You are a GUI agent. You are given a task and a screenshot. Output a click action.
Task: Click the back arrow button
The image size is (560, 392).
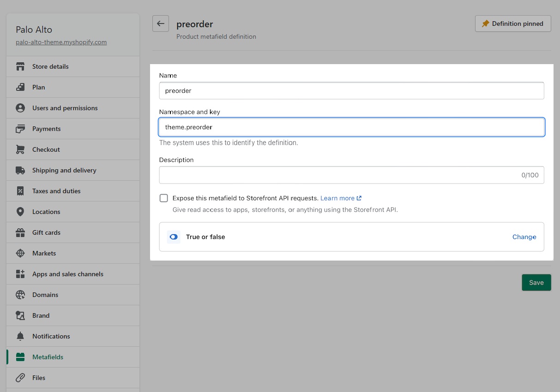pos(160,24)
